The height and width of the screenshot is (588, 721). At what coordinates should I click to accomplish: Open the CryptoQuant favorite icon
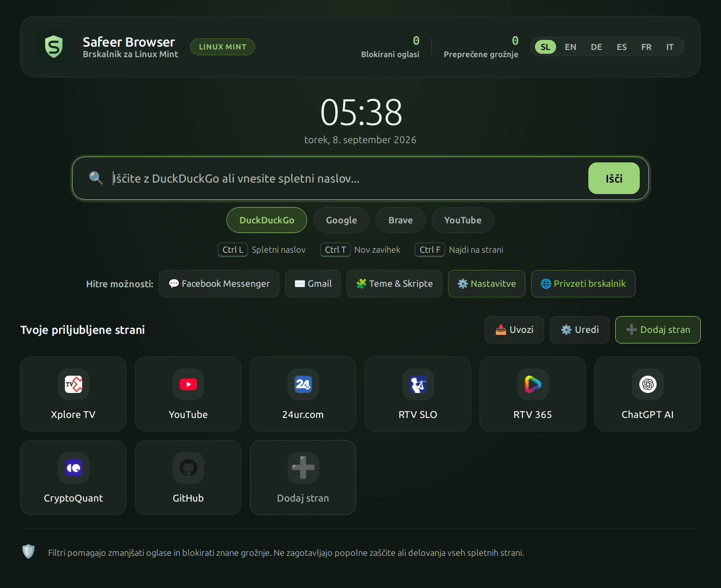[x=74, y=468]
